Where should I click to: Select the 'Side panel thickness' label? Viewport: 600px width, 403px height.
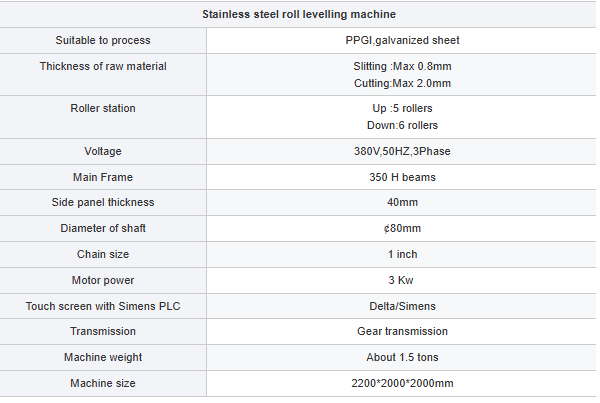click(x=103, y=203)
